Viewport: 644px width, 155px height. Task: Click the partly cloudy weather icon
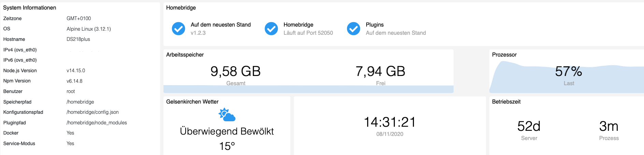click(x=227, y=115)
